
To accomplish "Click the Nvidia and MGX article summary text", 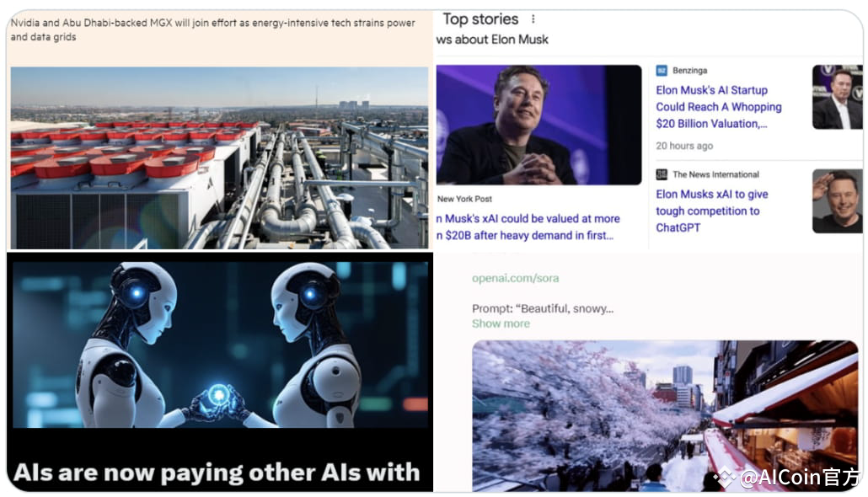I will point(212,29).
